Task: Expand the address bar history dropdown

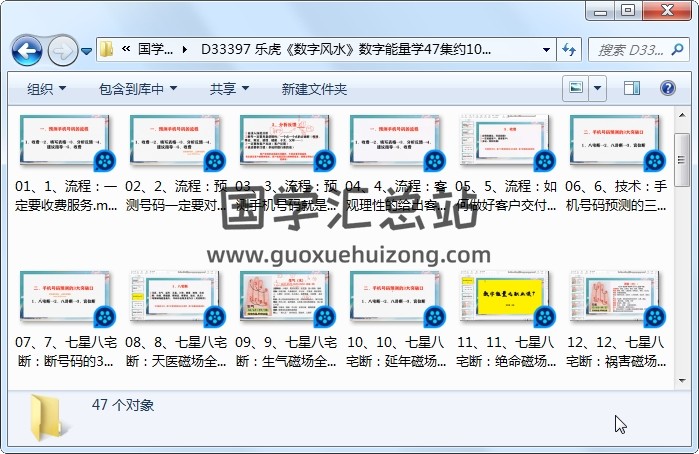Action: click(x=546, y=49)
